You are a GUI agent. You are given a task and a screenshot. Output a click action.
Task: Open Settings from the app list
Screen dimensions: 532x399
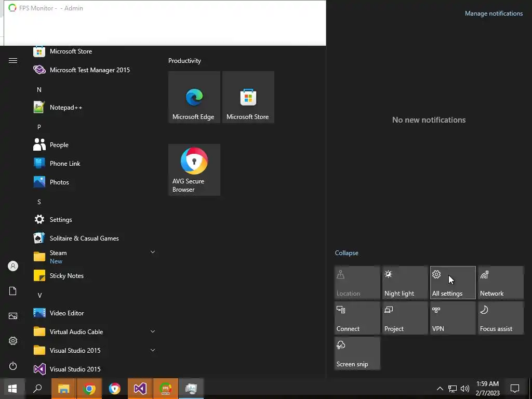point(95,220)
